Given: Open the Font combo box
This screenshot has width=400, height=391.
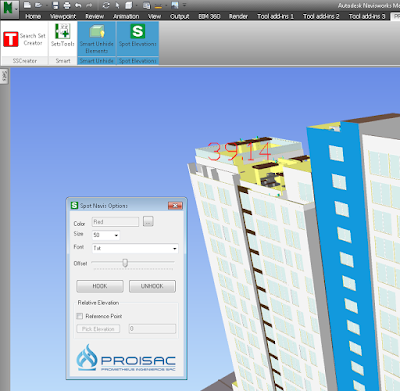Looking at the screenshot, I should (135, 248).
